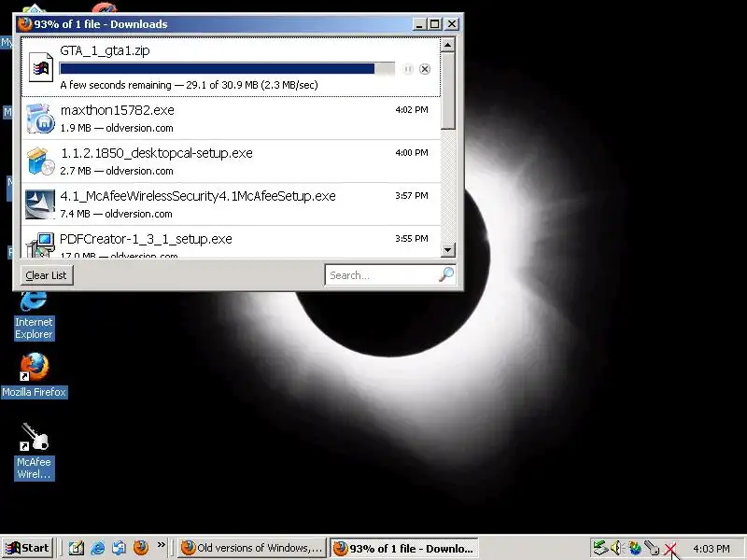Open the Start menu
Image resolution: width=747 pixels, height=560 pixels.
click(28, 548)
